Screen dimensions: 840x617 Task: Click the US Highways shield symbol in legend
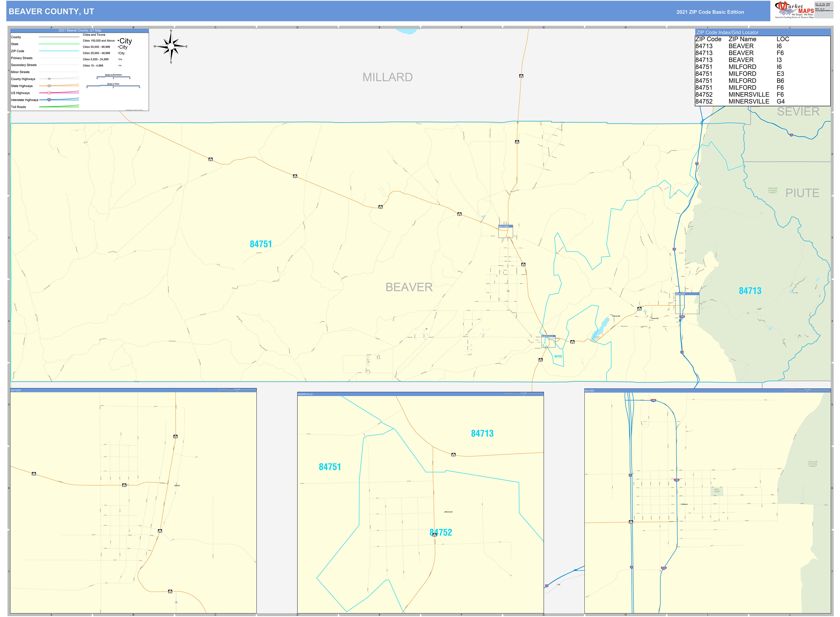[49, 93]
